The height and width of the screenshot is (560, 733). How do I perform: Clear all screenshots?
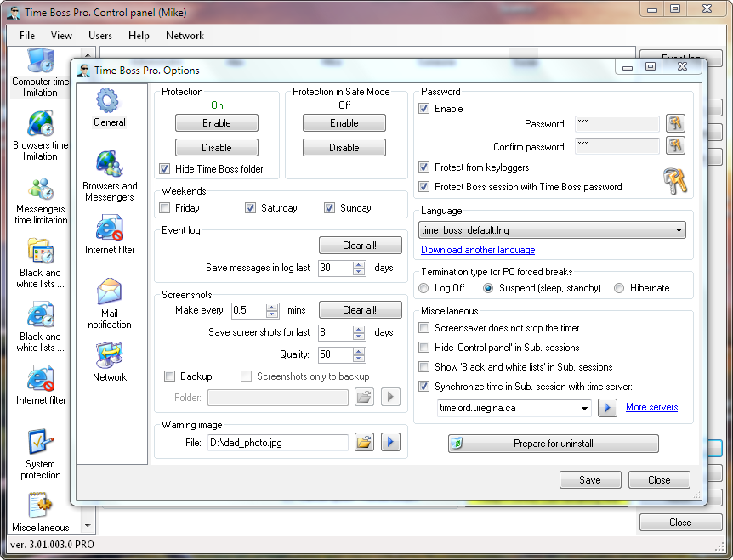[360, 309]
